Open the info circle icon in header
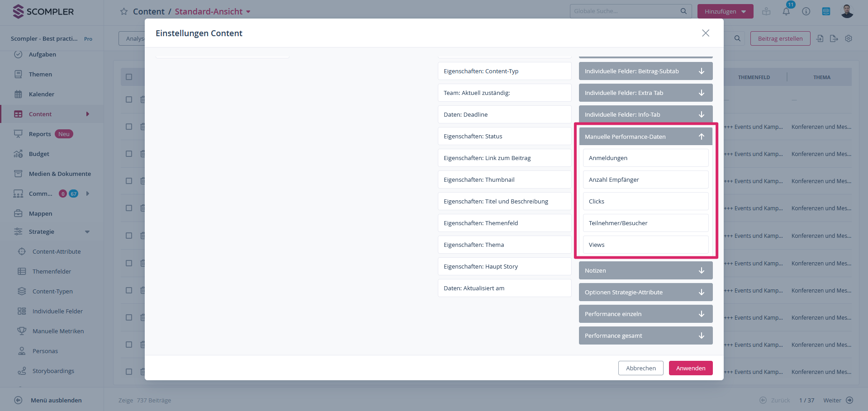Image resolution: width=868 pixels, height=411 pixels. click(806, 12)
